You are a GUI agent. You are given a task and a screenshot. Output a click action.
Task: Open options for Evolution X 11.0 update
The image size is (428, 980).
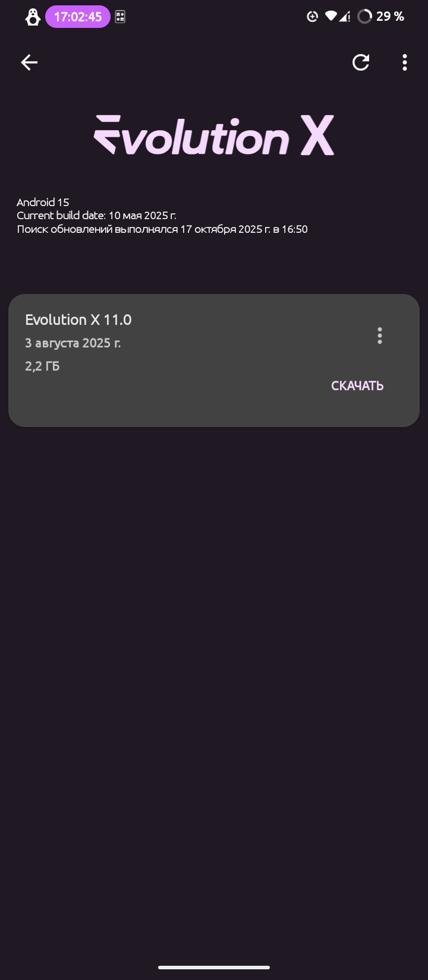click(x=380, y=336)
